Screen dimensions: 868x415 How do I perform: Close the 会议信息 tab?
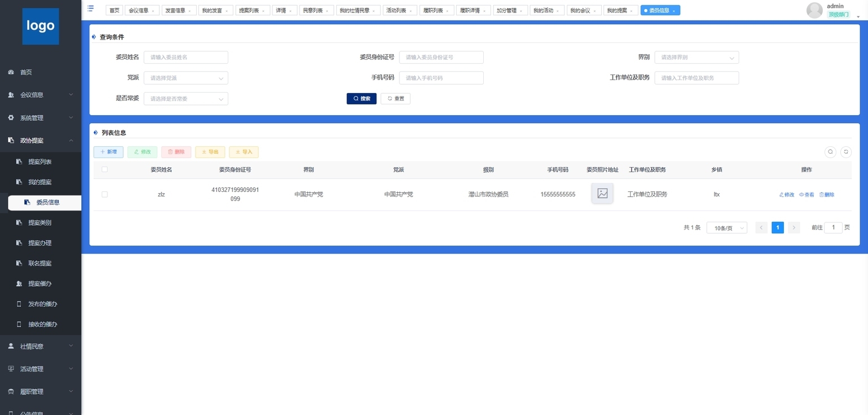(x=153, y=11)
